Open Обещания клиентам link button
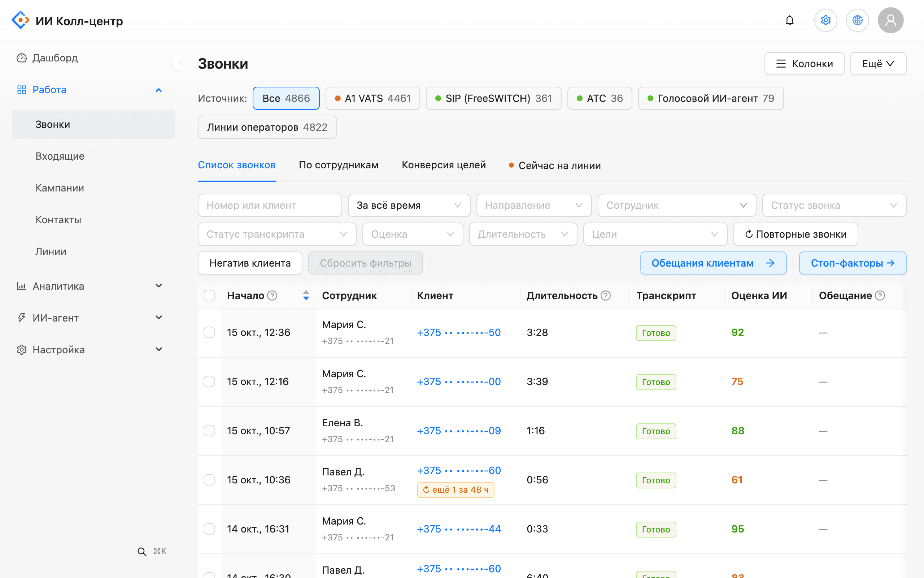 [713, 263]
